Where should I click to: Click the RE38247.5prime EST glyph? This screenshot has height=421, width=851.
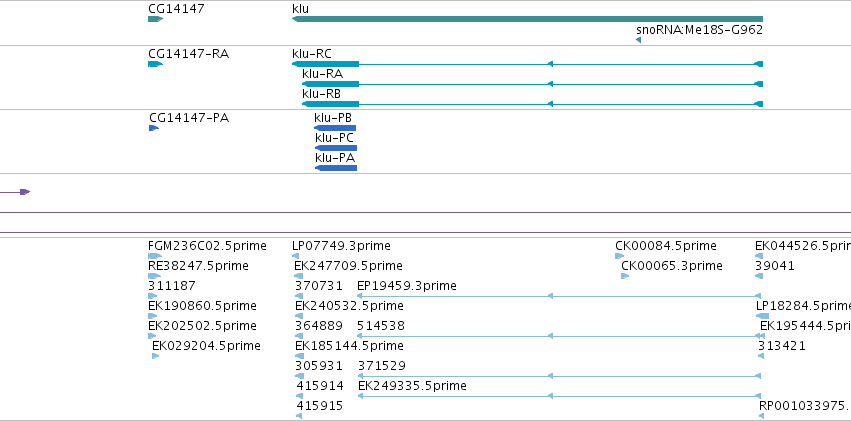click(x=154, y=276)
